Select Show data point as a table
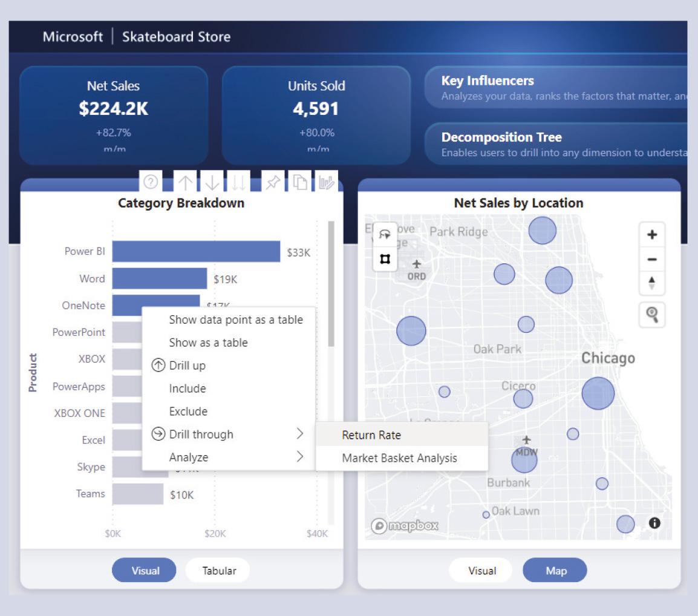 [x=229, y=320]
